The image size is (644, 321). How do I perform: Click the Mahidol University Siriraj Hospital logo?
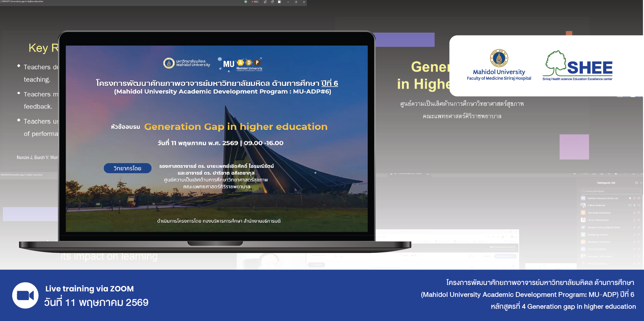tap(499, 65)
